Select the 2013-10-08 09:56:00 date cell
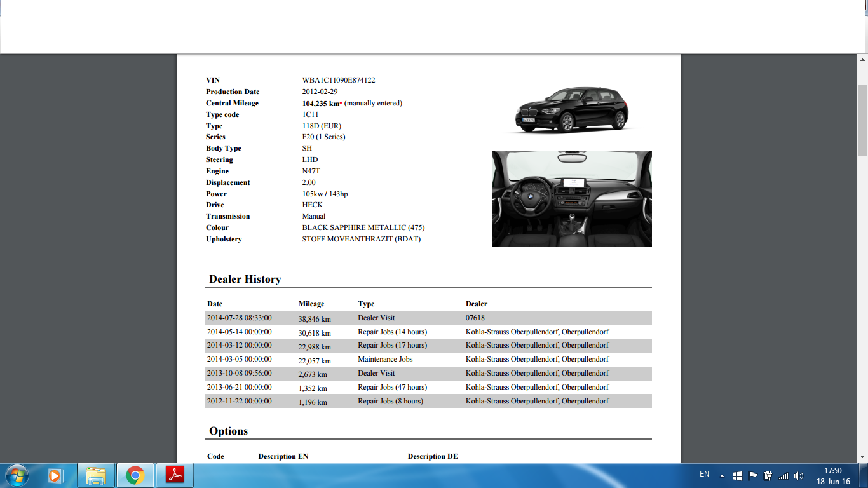Image resolution: width=868 pixels, height=488 pixels. coord(240,373)
